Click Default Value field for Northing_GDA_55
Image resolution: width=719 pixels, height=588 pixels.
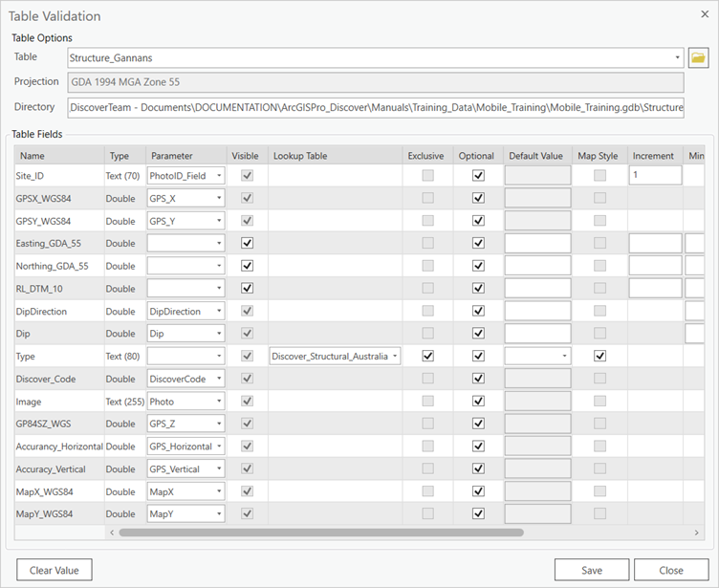click(537, 266)
